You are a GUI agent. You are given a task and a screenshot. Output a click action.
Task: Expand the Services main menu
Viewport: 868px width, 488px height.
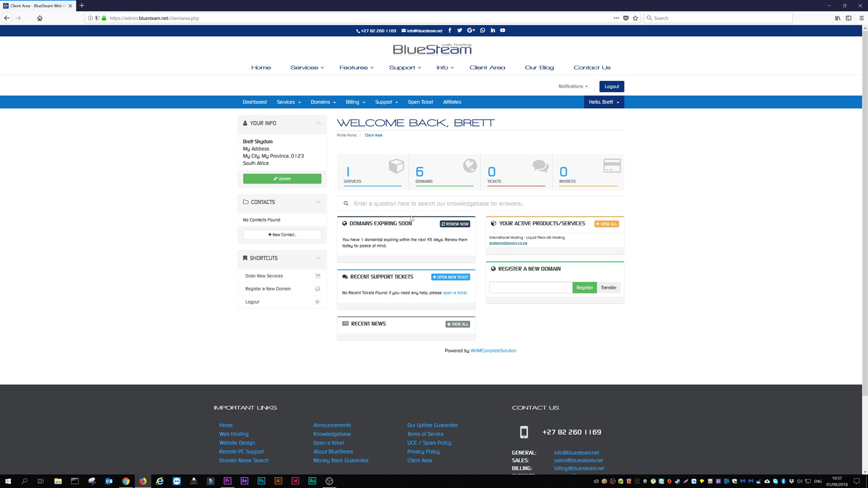coord(307,68)
